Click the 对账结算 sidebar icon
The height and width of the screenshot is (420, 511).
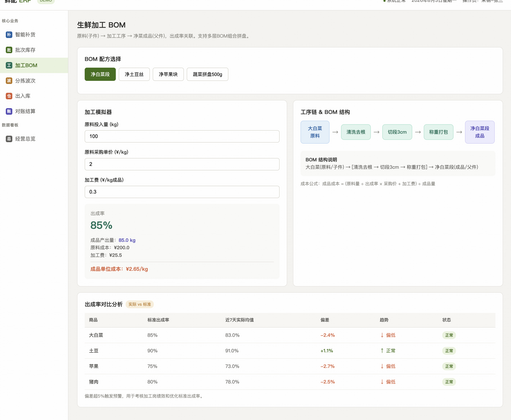(9, 111)
